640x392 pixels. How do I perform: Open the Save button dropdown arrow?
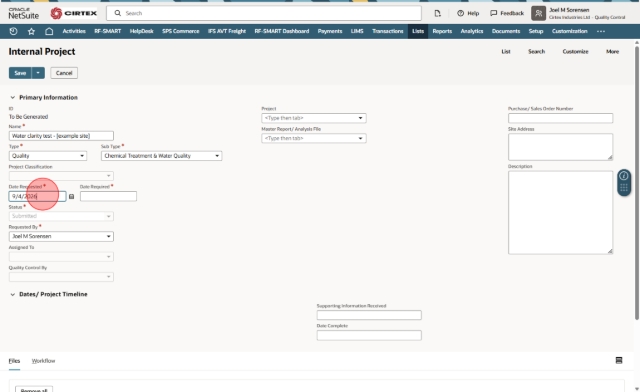pyautogui.click(x=38, y=73)
